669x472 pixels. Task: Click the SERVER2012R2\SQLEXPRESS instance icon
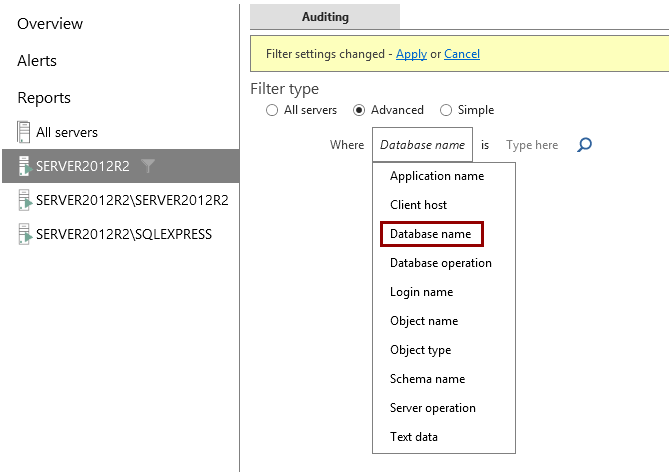25,234
